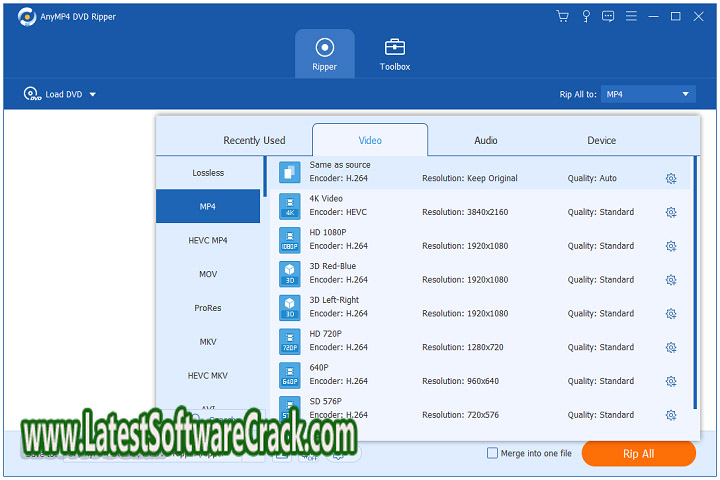Switch to the Device tab
The image size is (720, 480).
pos(601,140)
